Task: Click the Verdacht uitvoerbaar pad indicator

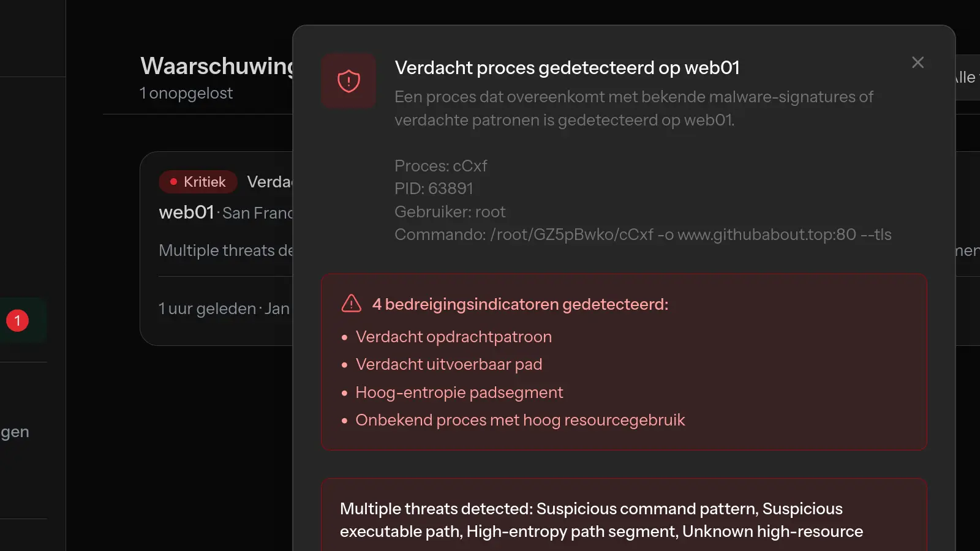Action: [x=449, y=364]
